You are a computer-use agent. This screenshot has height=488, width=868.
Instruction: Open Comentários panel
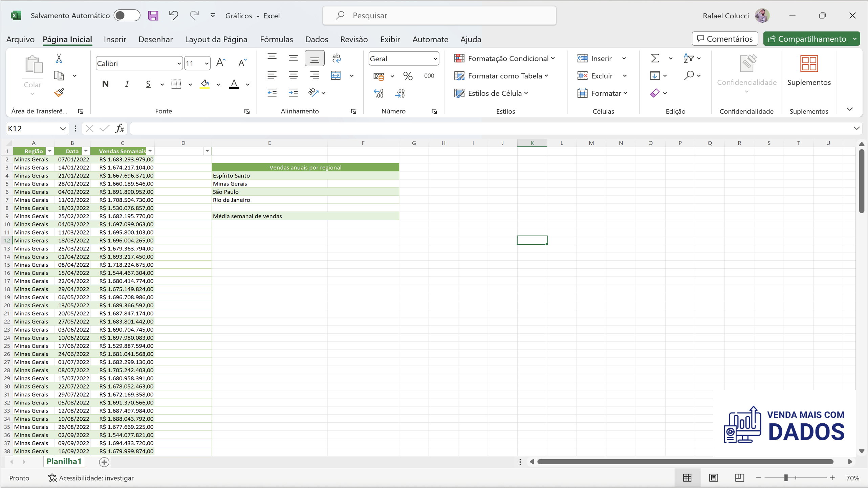[x=725, y=38]
